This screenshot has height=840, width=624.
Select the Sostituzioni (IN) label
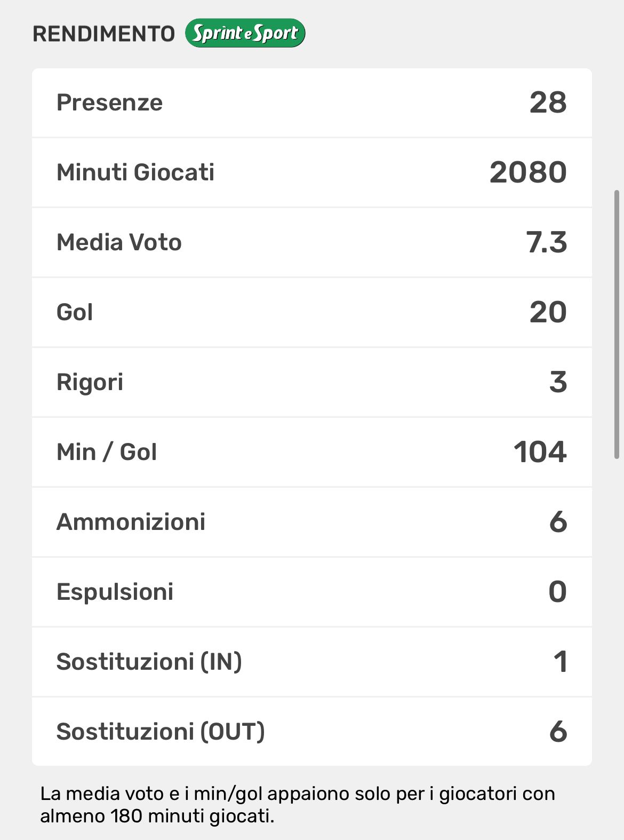click(x=149, y=662)
